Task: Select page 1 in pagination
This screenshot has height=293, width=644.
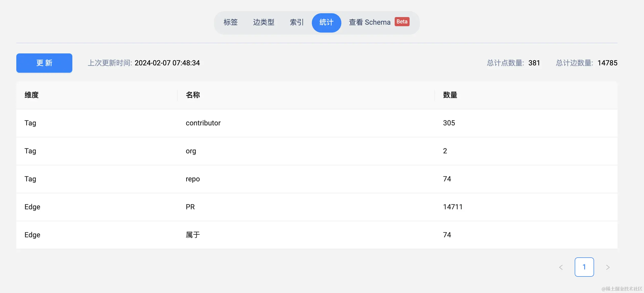Action: coord(584,267)
